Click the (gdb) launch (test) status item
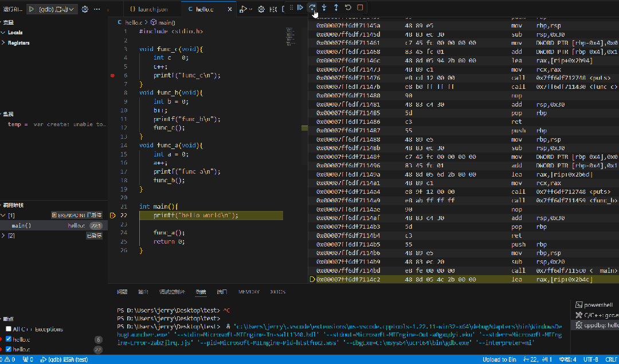 [64, 359]
